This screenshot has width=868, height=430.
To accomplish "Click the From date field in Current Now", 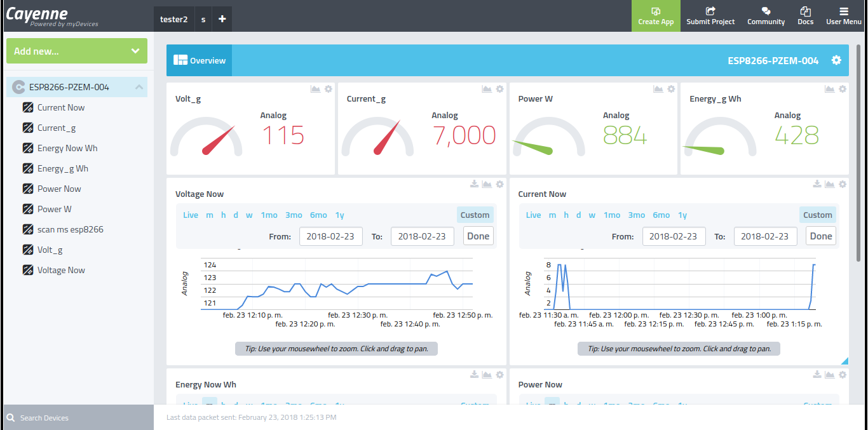I will click(674, 236).
